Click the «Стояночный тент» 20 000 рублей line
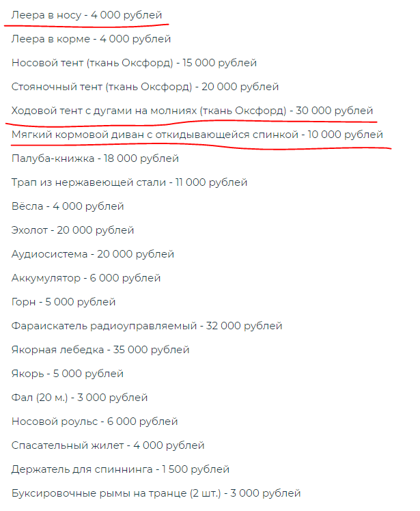Image resolution: width=420 pixels, height=511 pixels. (x=145, y=87)
